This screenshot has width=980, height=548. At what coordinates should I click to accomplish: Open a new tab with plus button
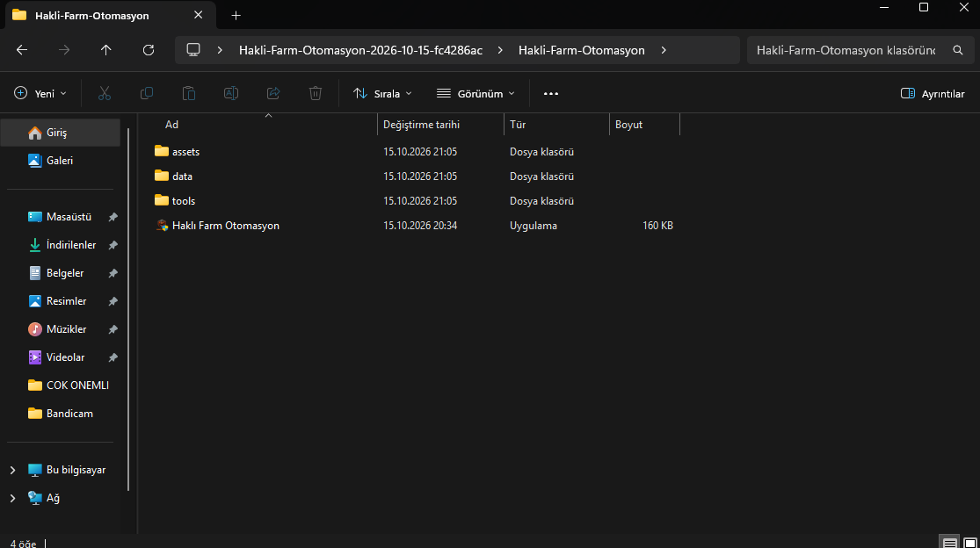[x=236, y=16]
